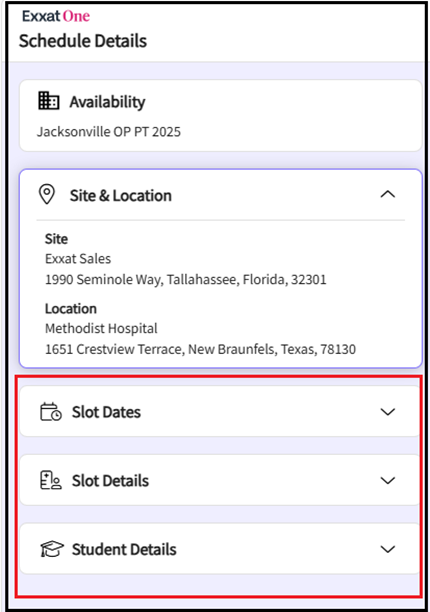Click the Slot Details clipboard-person icon
The width and height of the screenshot is (430, 612).
[51, 480]
